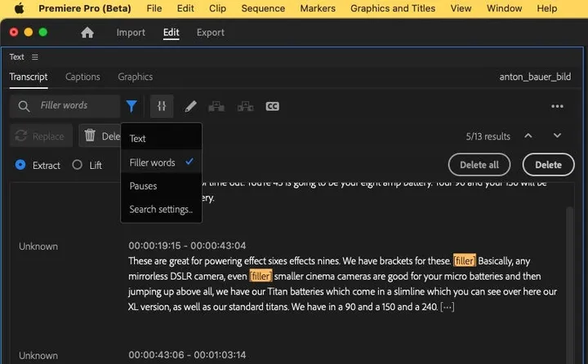588x364 pixels.
Task: Go to the next search result
Action: pos(557,135)
